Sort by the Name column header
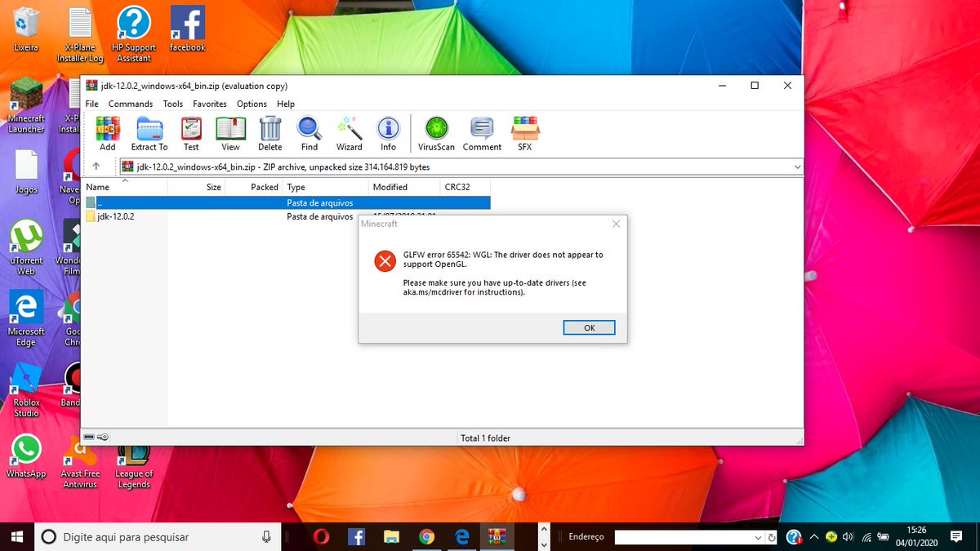The width and height of the screenshot is (980, 551). [x=125, y=187]
